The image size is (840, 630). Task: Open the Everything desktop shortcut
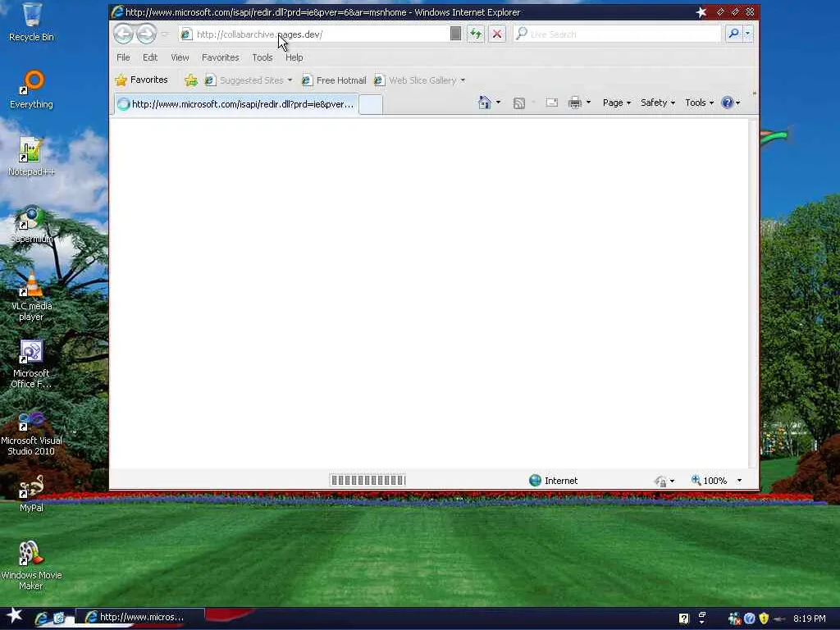click(32, 89)
